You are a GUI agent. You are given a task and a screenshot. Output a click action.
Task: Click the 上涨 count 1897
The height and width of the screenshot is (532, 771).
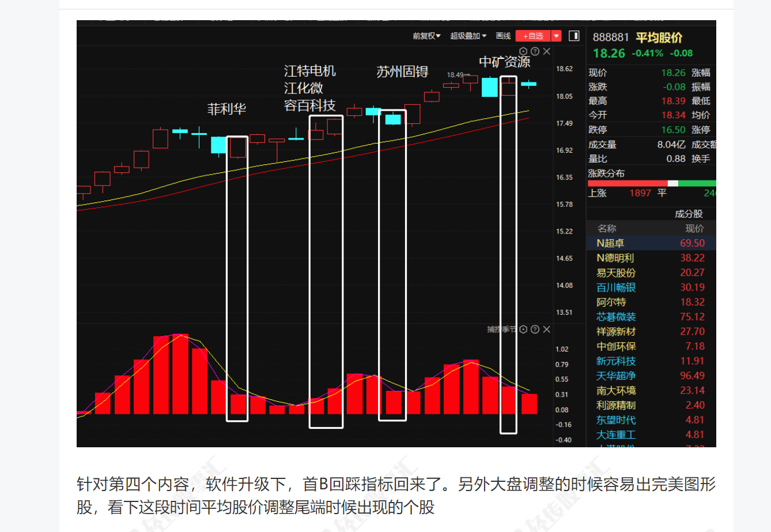tap(640, 193)
